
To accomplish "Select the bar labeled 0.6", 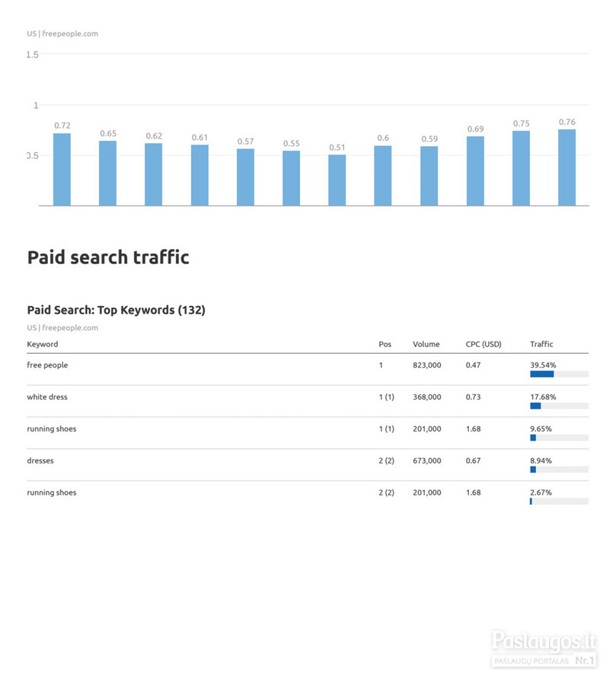I will pyautogui.click(x=383, y=176).
